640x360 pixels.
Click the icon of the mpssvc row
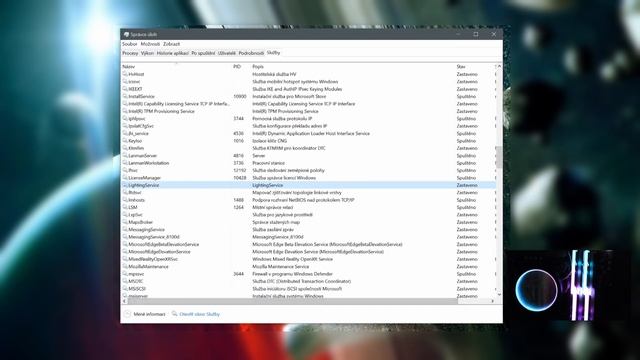tap(125, 274)
